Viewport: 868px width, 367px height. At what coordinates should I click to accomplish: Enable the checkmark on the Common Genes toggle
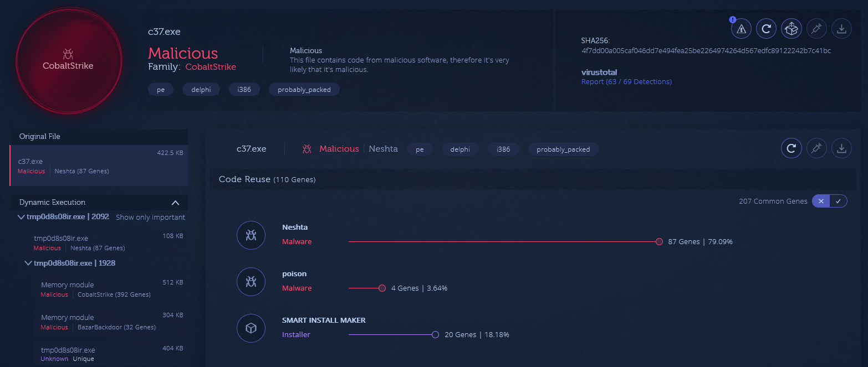click(x=839, y=201)
